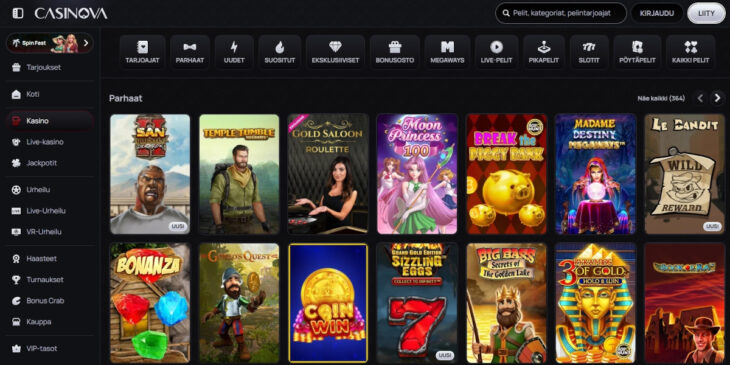
Task: Select the Bonusosto gift category
Action: pyautogui.click(x=395, y=52)
